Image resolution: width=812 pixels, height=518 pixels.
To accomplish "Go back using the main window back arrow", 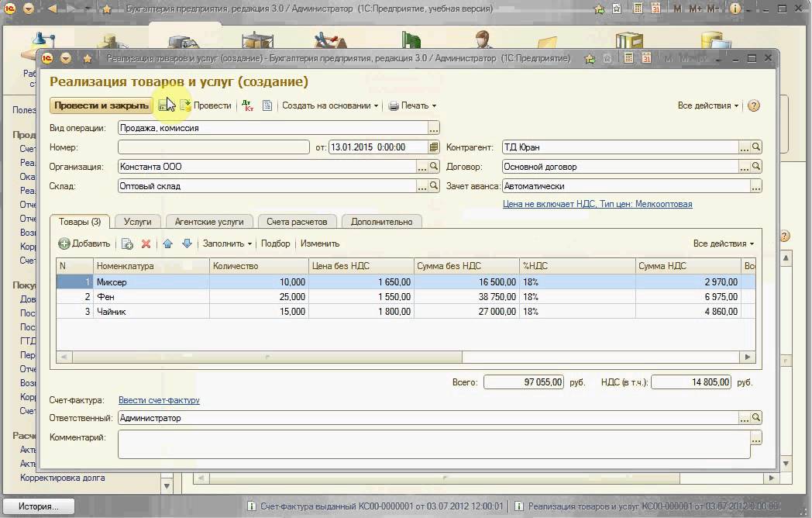I will [x=52, y=9].
